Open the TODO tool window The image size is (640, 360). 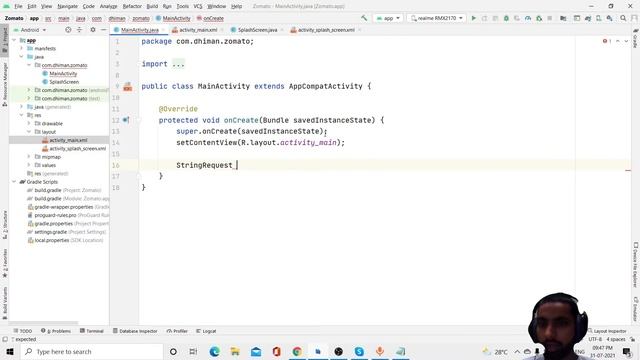click(x=22, y=331)
